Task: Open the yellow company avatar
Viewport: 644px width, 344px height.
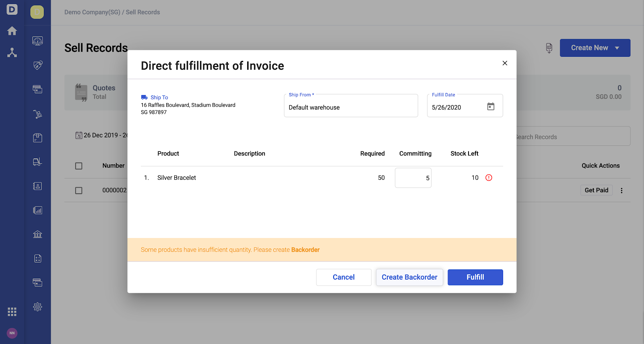Action: (x=37, y=12)
